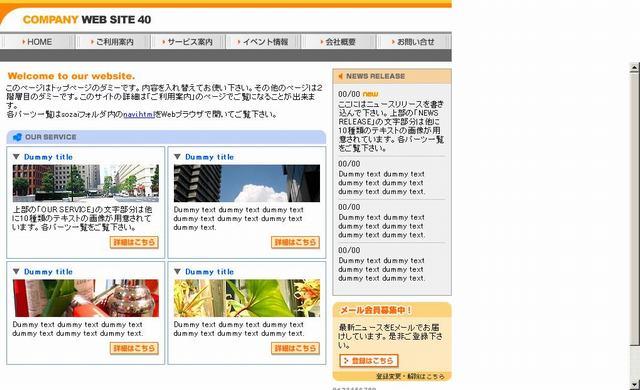Click the 登録はこちら registration button

pyautogui.click(x=369, y=361)
